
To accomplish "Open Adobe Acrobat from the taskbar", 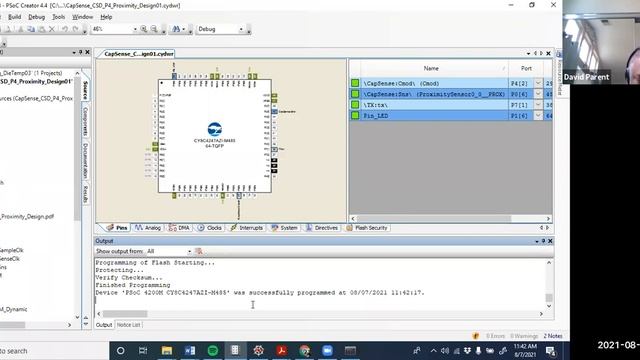I will point(281,351).
